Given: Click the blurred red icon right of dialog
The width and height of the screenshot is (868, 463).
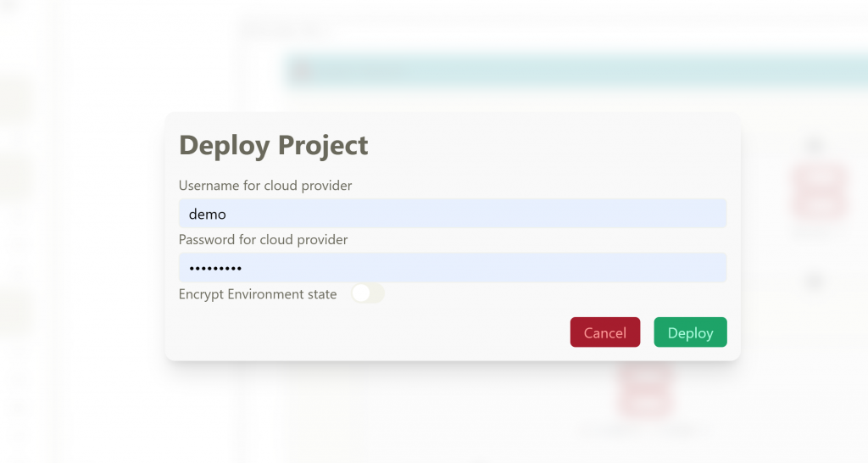Looking at the screenshot, I should 819,192.
